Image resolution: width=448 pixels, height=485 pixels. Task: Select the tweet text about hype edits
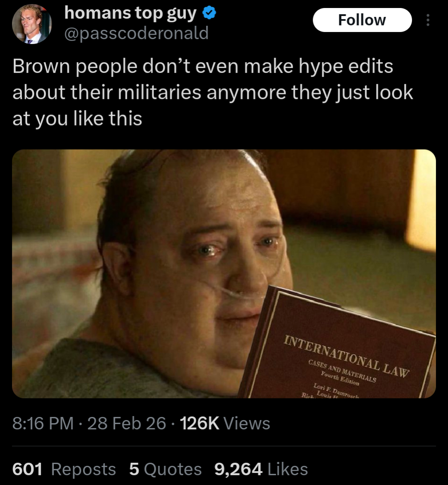pos(212,92)
